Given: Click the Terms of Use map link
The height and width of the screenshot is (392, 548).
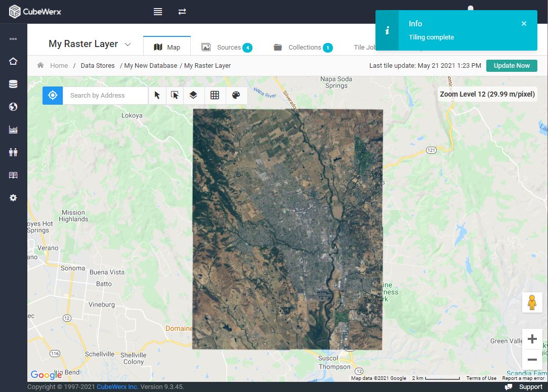Looking at the screenshot, I should pyautogui.click(x=481, y=378).
